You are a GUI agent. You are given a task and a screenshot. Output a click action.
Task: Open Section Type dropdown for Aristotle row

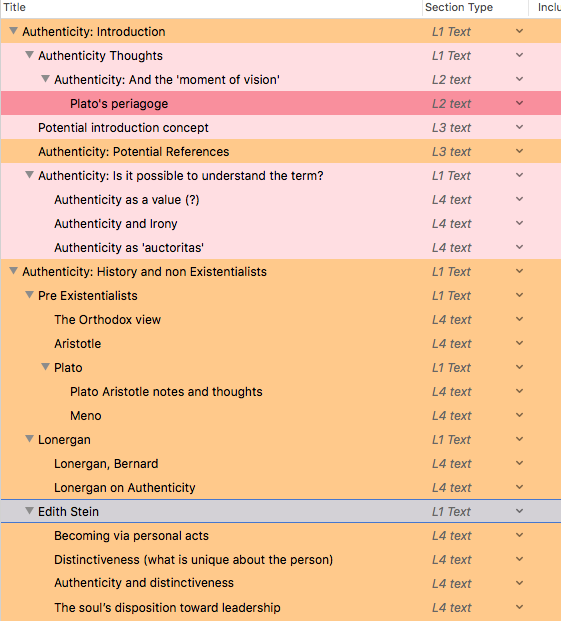click(519, 343)
